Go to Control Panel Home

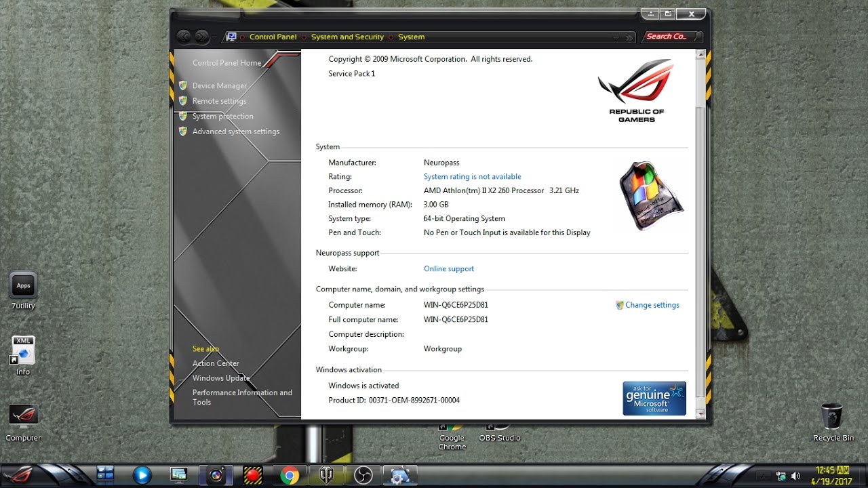click(226, 63)
